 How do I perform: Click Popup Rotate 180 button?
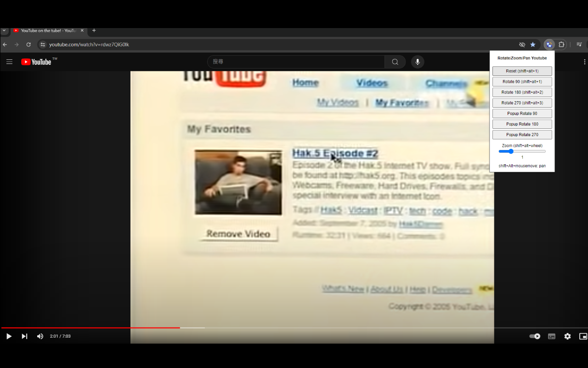pos(522,124)
